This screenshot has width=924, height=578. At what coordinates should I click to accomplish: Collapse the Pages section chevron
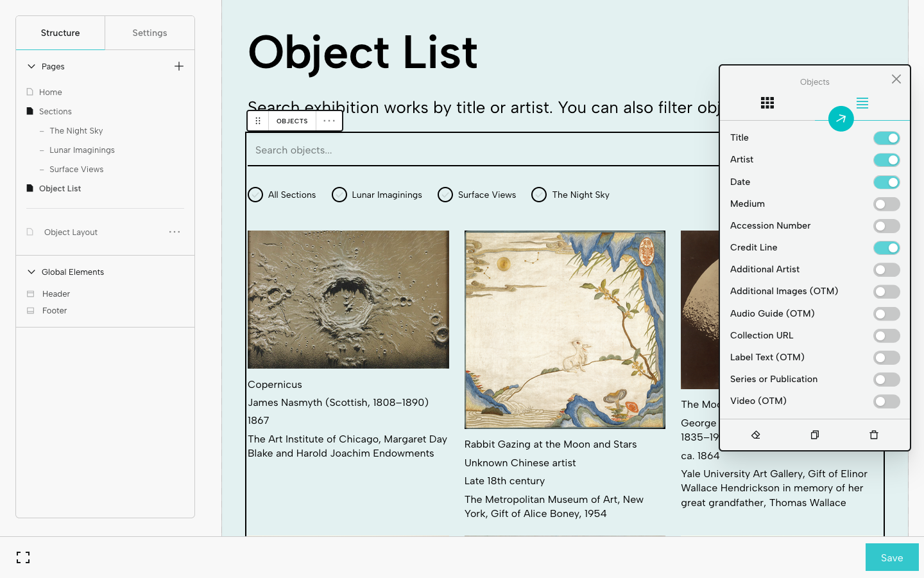click(x=31, y=66)
